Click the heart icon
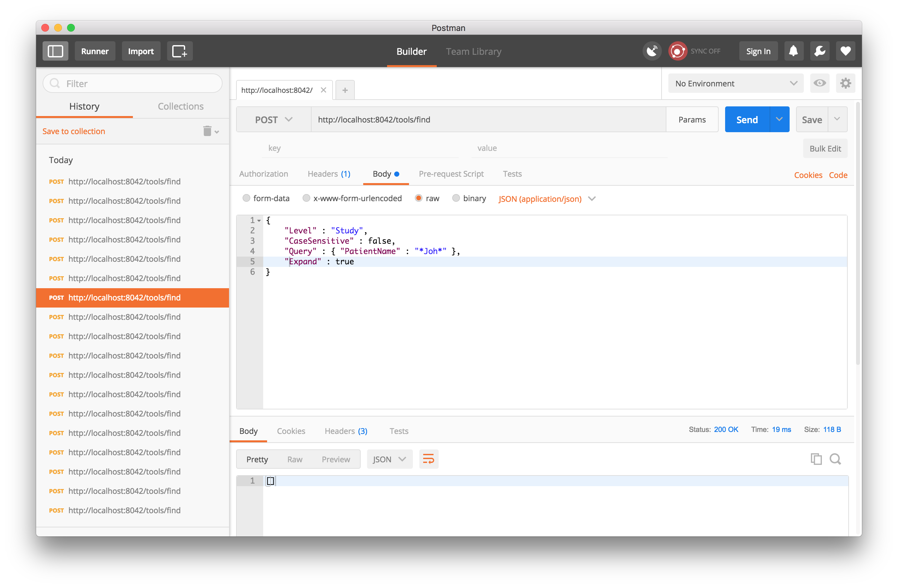Viewport: 898px width, 588px height. click(x=845, y=51)
